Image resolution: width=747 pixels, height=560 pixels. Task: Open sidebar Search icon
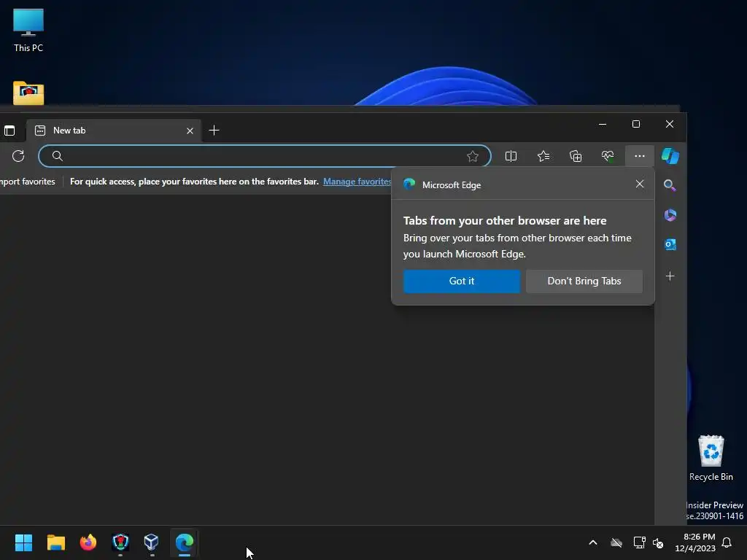coord(670,185)
